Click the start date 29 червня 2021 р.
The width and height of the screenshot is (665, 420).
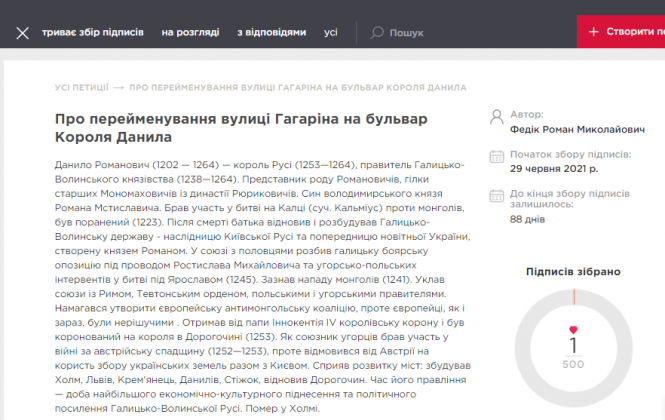click(554, 168)
